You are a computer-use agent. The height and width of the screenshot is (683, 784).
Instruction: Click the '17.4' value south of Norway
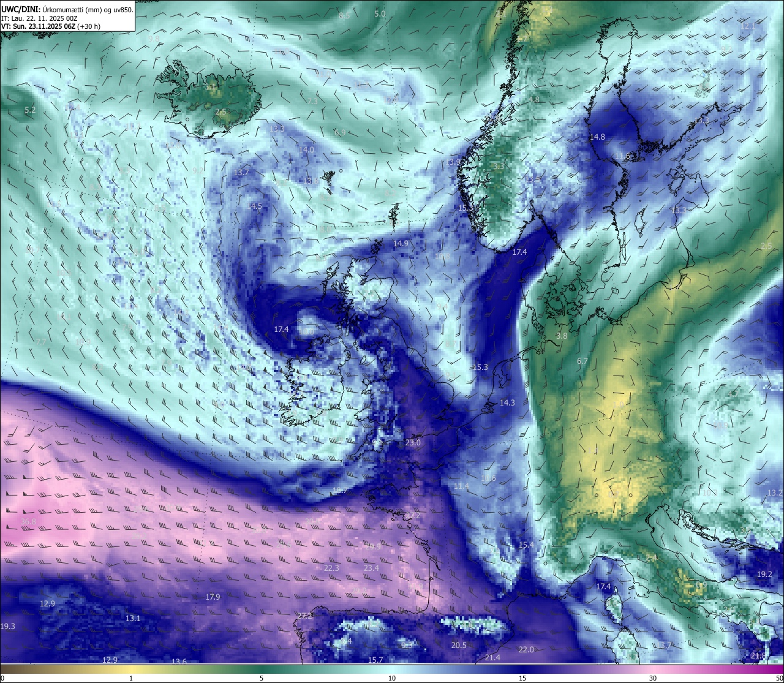pos(519,252)
